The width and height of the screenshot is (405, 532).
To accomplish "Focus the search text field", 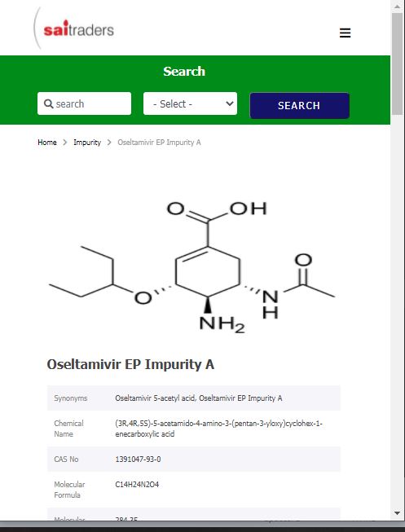I will [84, 103].
